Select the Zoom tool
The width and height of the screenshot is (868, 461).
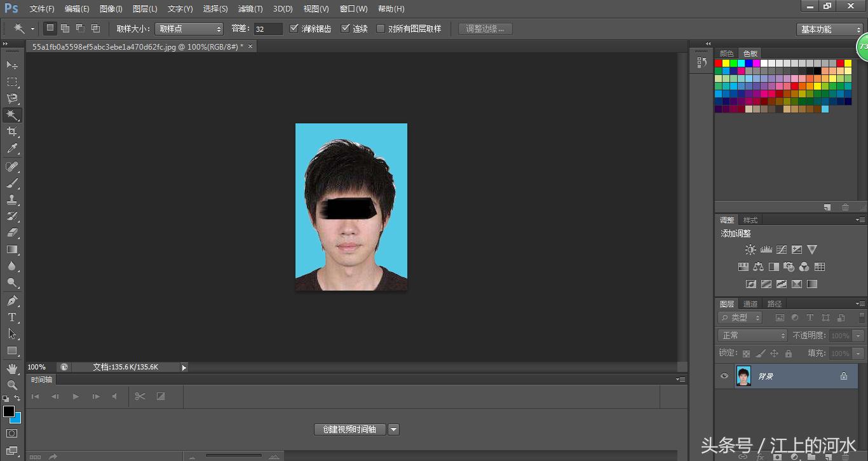(13, 385)
